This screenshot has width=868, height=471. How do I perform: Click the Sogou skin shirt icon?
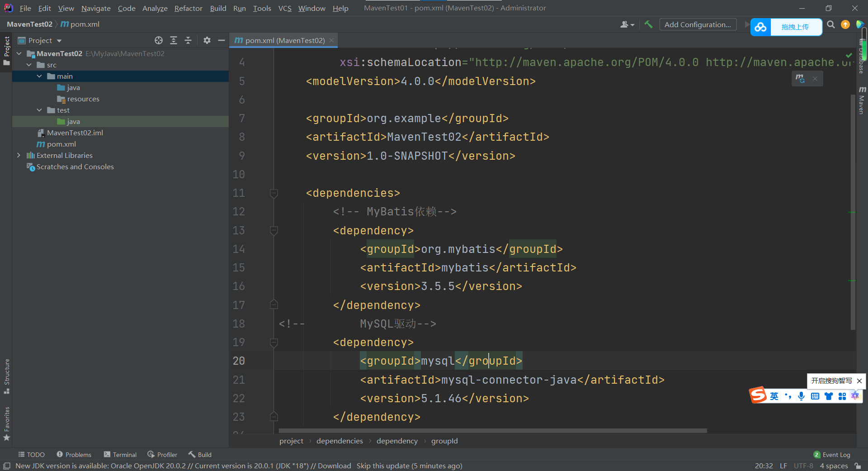(x=829, y=396)
